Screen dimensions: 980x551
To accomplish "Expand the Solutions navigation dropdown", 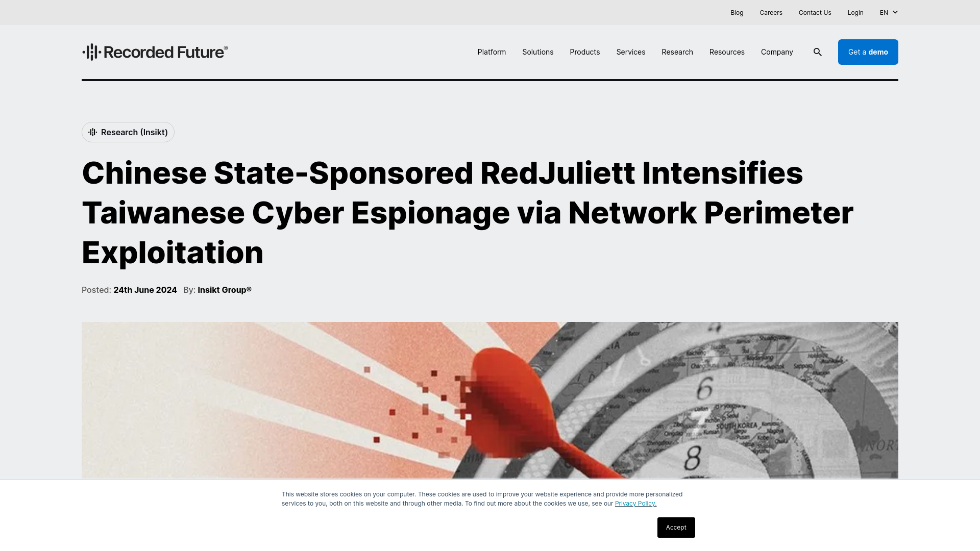I will [x=538, y=52].
